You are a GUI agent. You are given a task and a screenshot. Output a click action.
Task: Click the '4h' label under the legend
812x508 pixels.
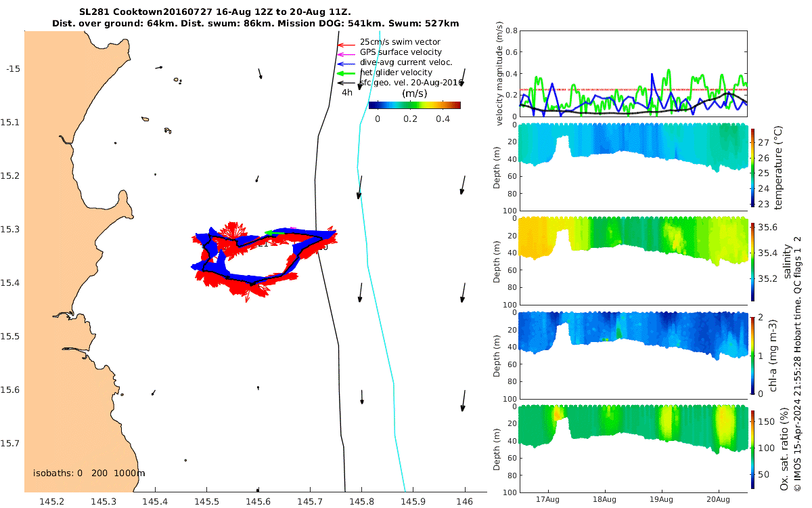pyautogui.click(x=346, y=92)
